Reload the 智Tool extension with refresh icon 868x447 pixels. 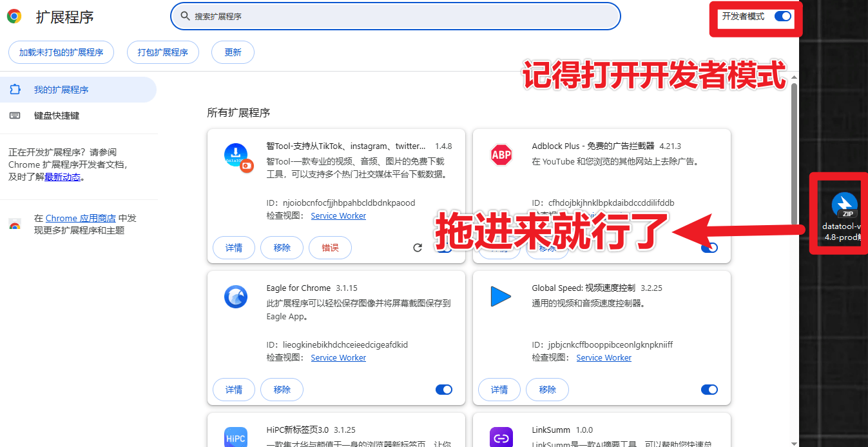(x=418, y=247)
